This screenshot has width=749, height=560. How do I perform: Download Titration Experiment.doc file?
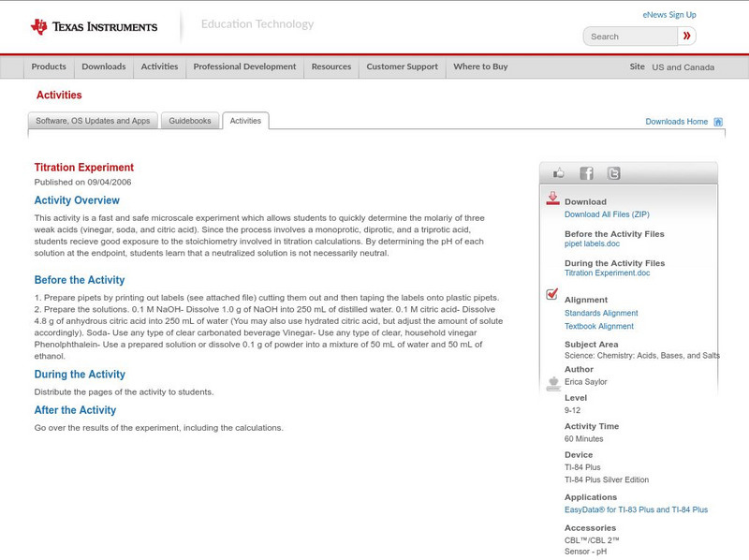(x=607, y=273)
